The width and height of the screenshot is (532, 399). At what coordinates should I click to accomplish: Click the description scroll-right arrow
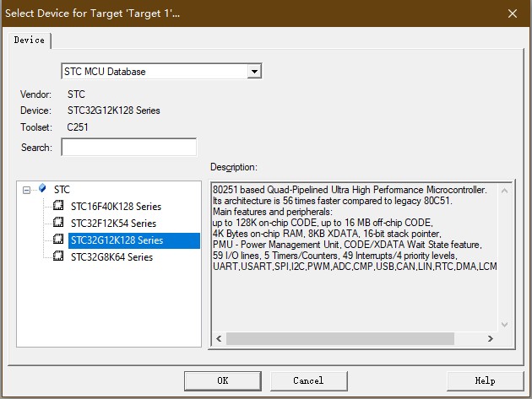coord(490,338)
